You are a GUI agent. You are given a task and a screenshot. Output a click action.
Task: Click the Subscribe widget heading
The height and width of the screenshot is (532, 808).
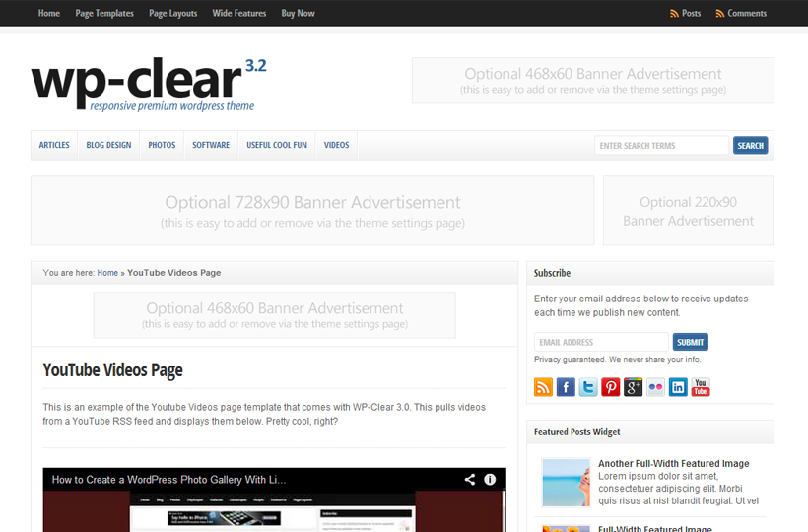(552, 273)
